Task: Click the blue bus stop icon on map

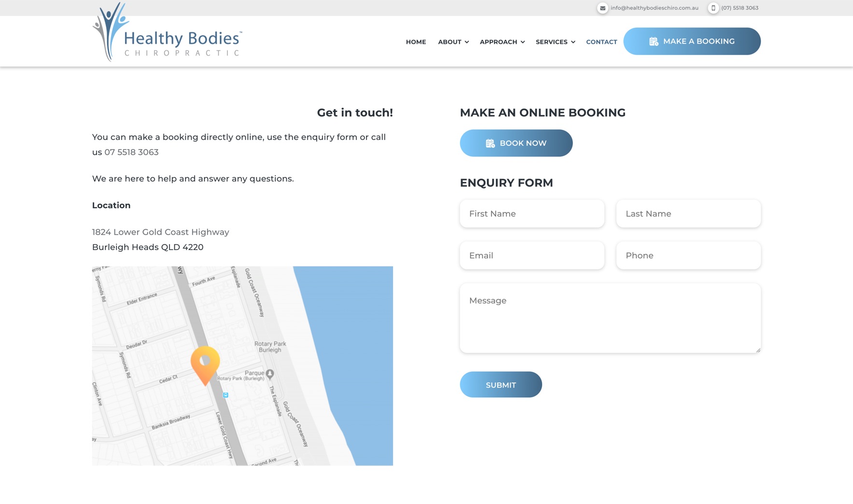Action: click(225, 395)
